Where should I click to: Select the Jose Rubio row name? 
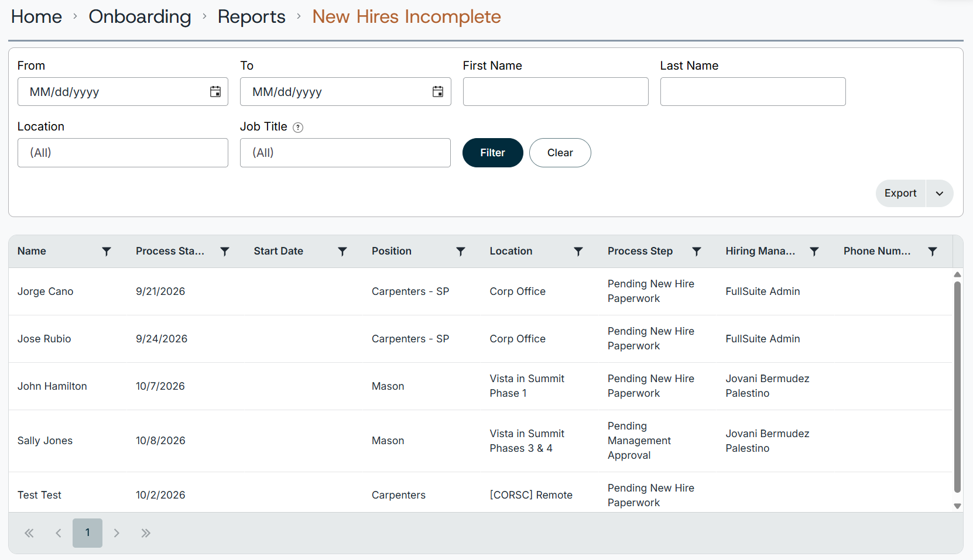[x=44, y=339]
